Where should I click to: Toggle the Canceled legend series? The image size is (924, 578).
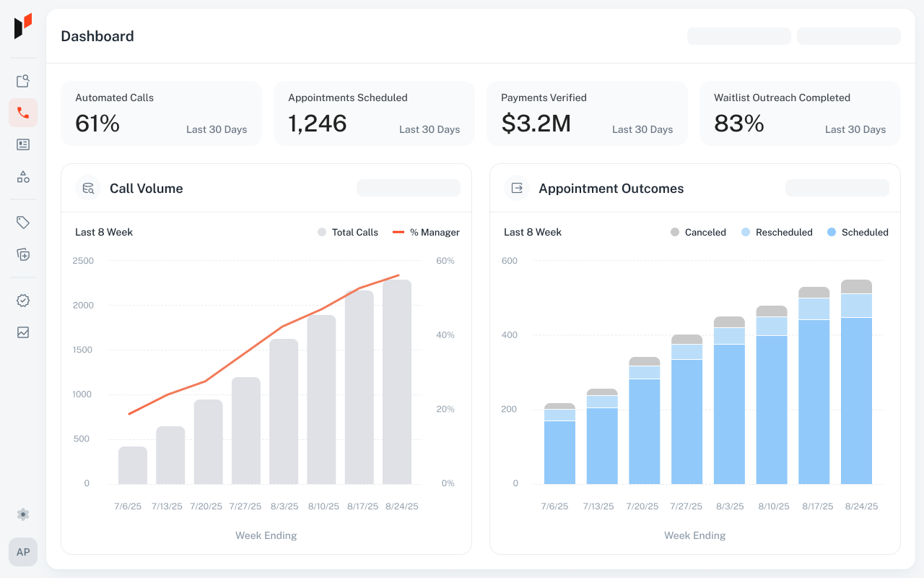click(x=698, y=232)
